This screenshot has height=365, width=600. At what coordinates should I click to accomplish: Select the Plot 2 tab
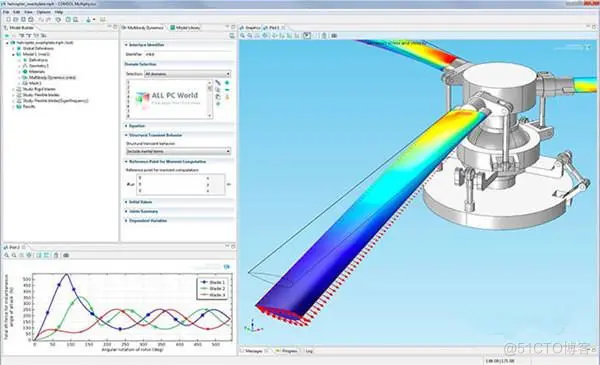coord(12,247)
